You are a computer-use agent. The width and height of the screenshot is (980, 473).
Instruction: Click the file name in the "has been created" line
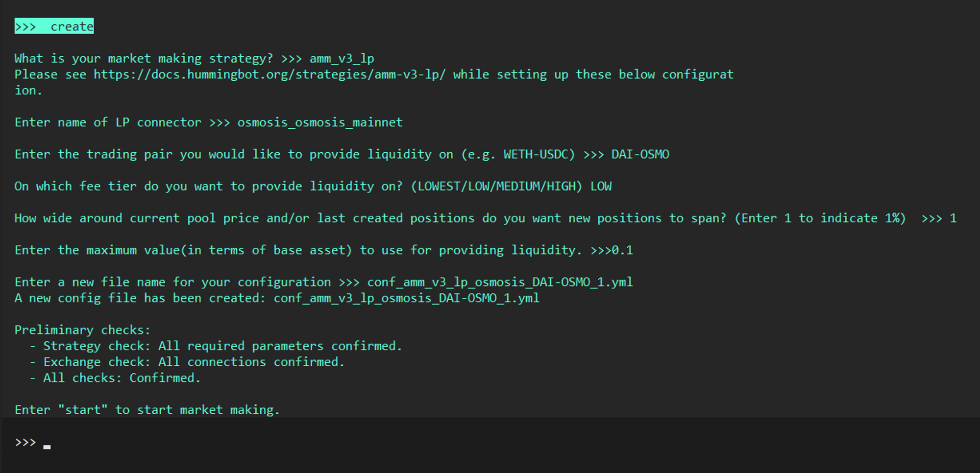(x=406, y=298)
